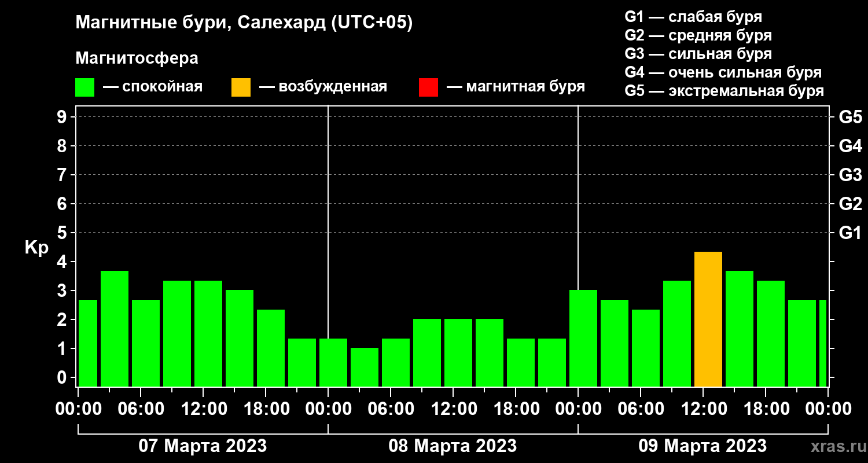The image size is (868, 463).
Task: Click the Магнитосфера heading
Action: 137,58
